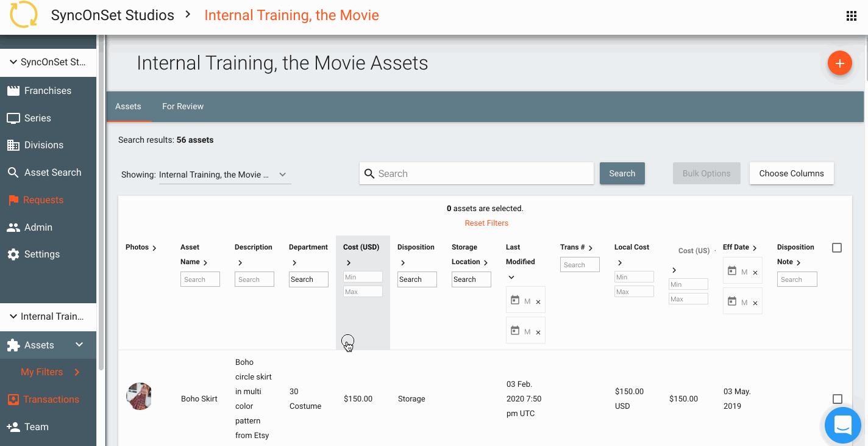Open the Boho Skirt photo thumbnail
This screenshot has height=446, width=868.
[x=139, y=397]
